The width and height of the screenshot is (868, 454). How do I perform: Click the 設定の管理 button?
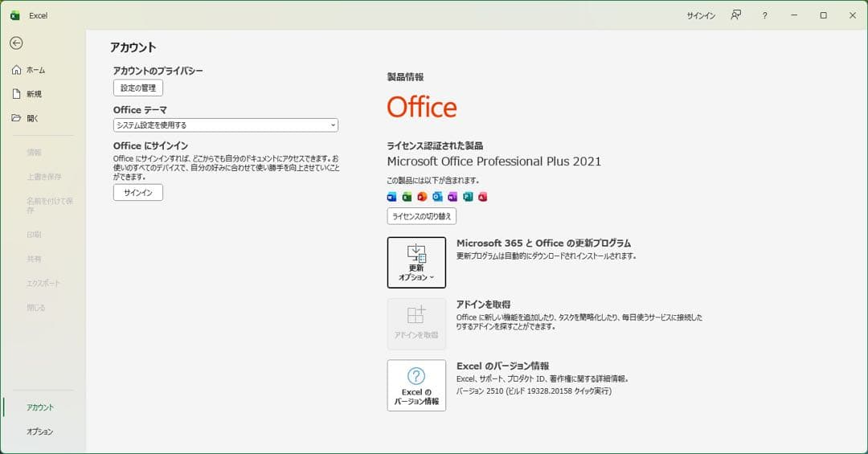pyautogui.click(x=138, y=88)
